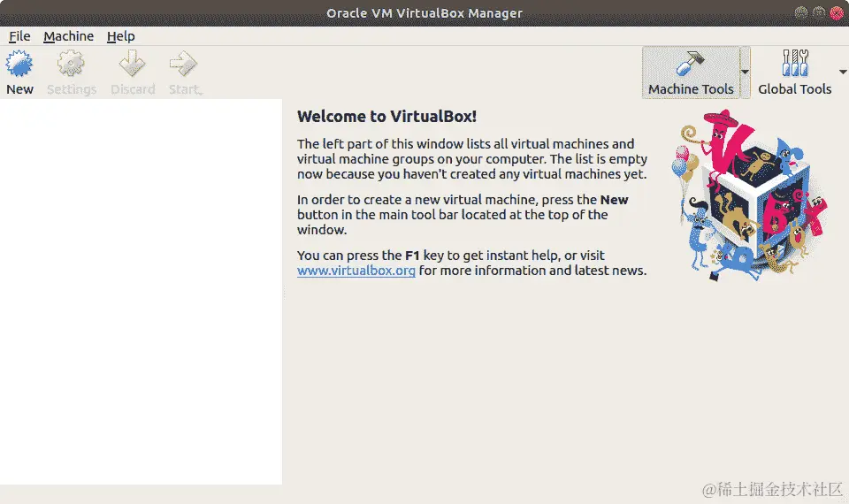Select Machine Tools hammer button
The height and width of the screenshot is (504, 849).
(691, 73)
